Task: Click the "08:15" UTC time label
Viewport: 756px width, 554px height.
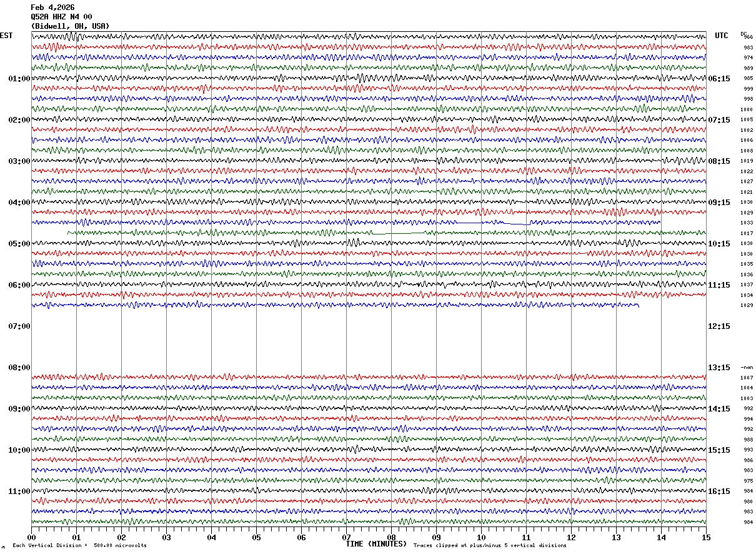Action: [x=719, y=161]
